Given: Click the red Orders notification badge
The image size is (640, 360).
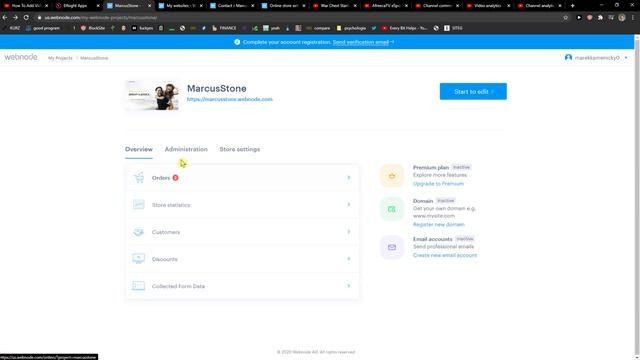Looking at the screenshot, I should click(176, 178).
